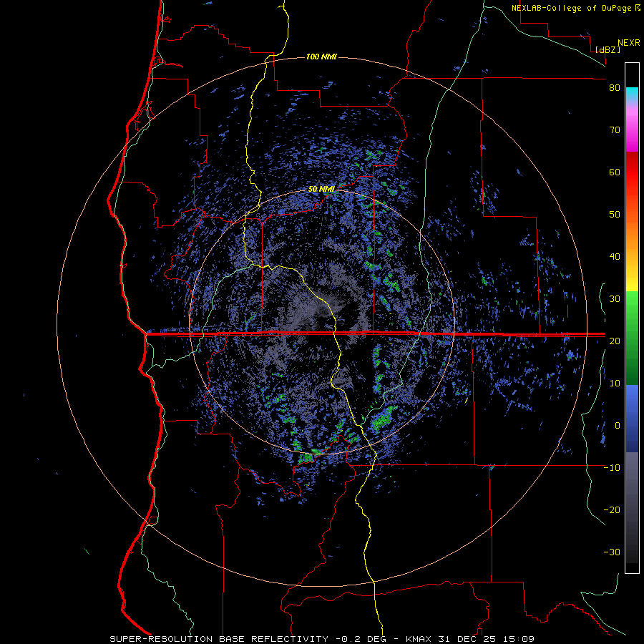The width and height of the screenshot is (644, 644).
Task: Click the 100 NMI range ring label
Action: (321, 57)
